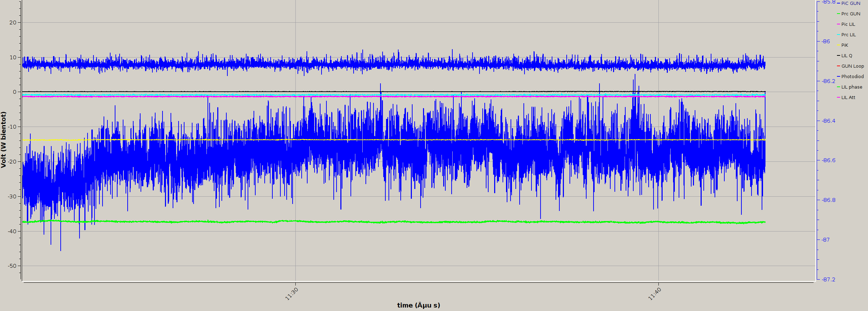The width and height of the screenshot is (868, 311).
Task: Click the -87 right axis tick label
Action: [825, 240]
